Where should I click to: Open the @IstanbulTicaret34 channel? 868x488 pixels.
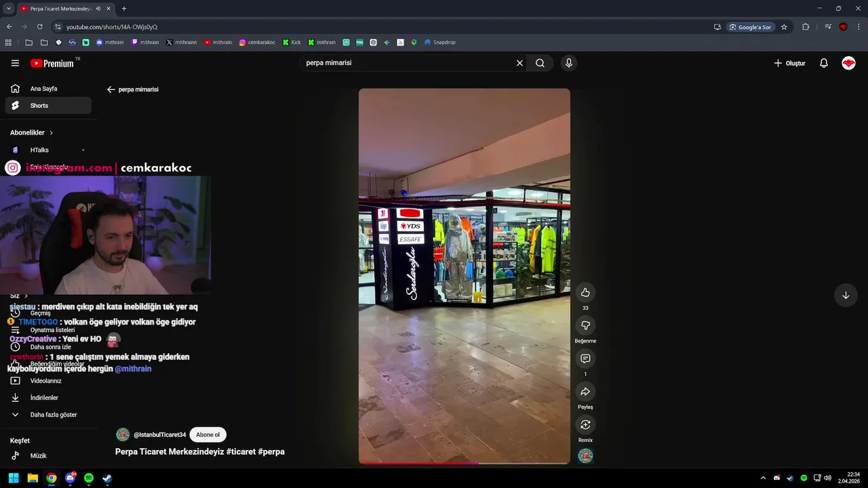(159, 434)
